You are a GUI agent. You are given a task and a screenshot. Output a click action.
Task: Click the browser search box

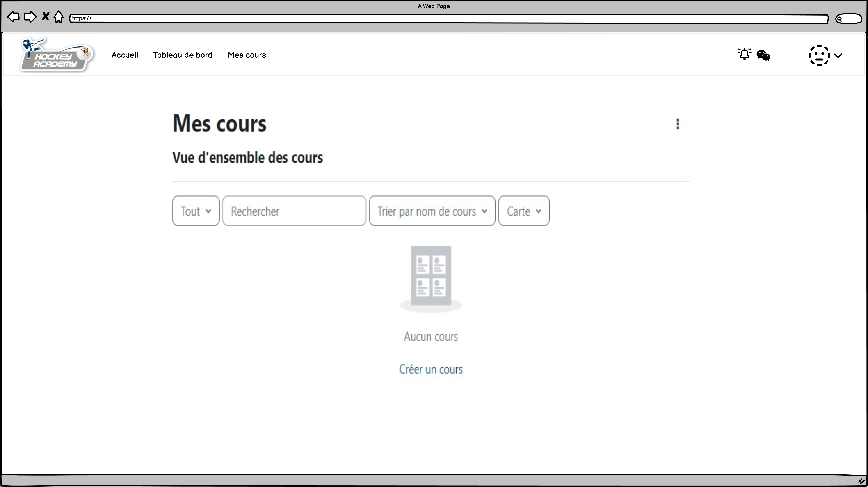tap(848, 18)
